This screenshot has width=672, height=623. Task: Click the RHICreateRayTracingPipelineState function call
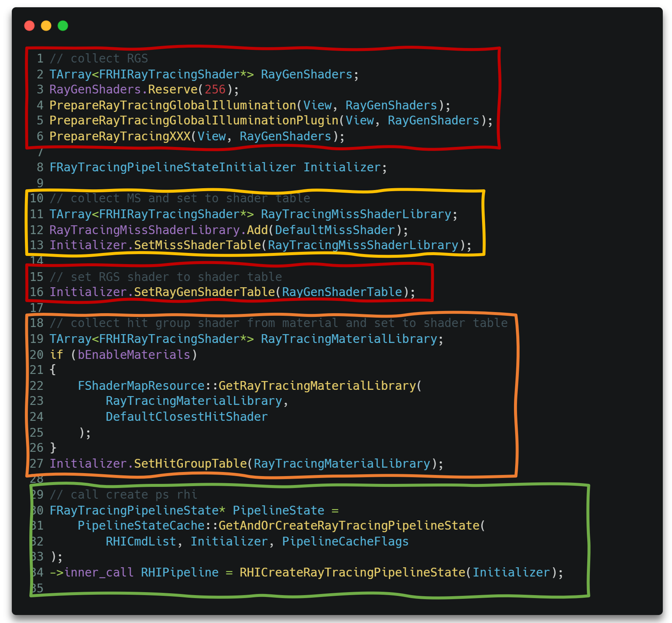(x=352, y=572)
